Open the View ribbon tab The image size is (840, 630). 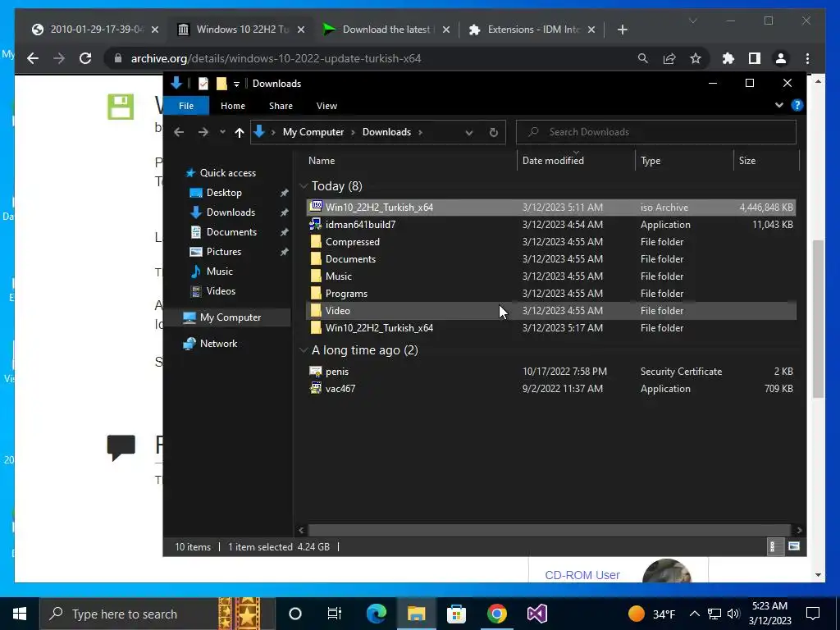pyautogui.click(x=326, y=106)
